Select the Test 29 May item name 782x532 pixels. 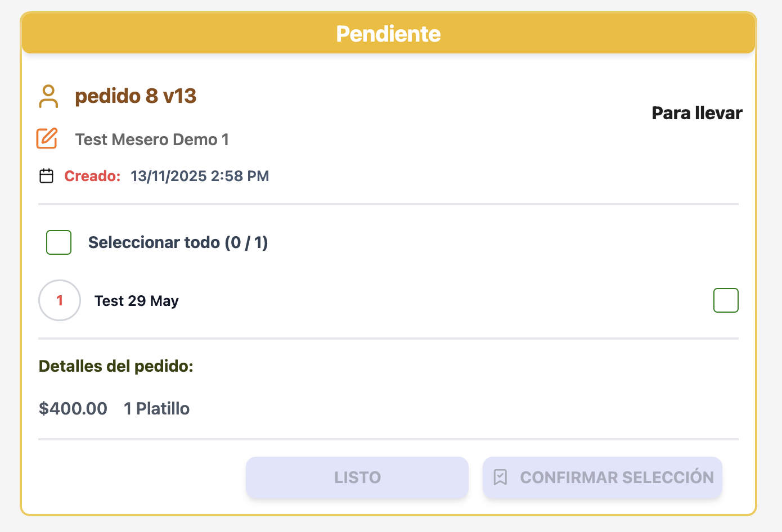click(x=137, y=301)
